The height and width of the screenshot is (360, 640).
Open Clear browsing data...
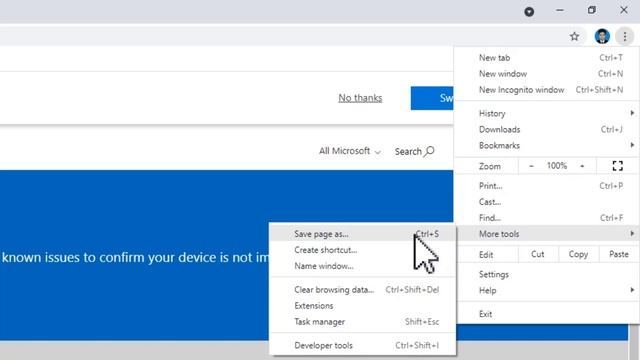tap(362, 289)
